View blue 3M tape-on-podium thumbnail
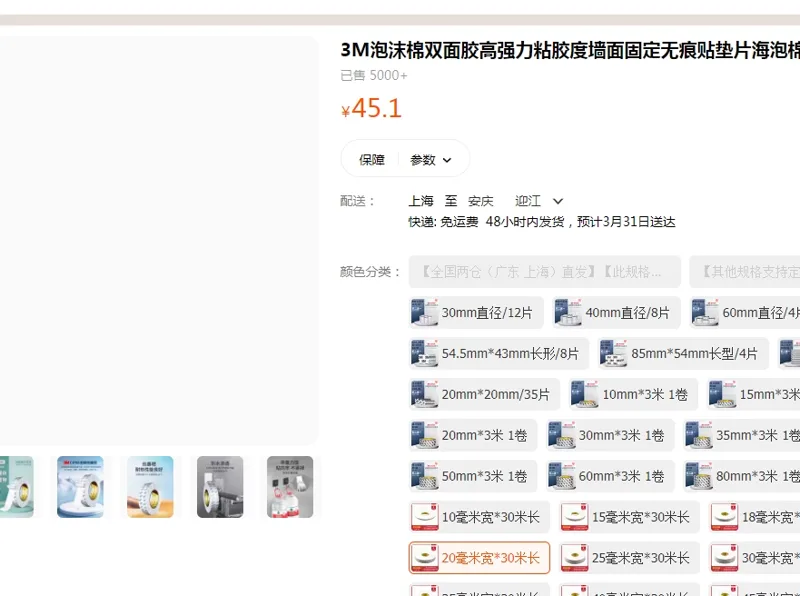Viewport: 800px width, 596px height. click(80, 487)
